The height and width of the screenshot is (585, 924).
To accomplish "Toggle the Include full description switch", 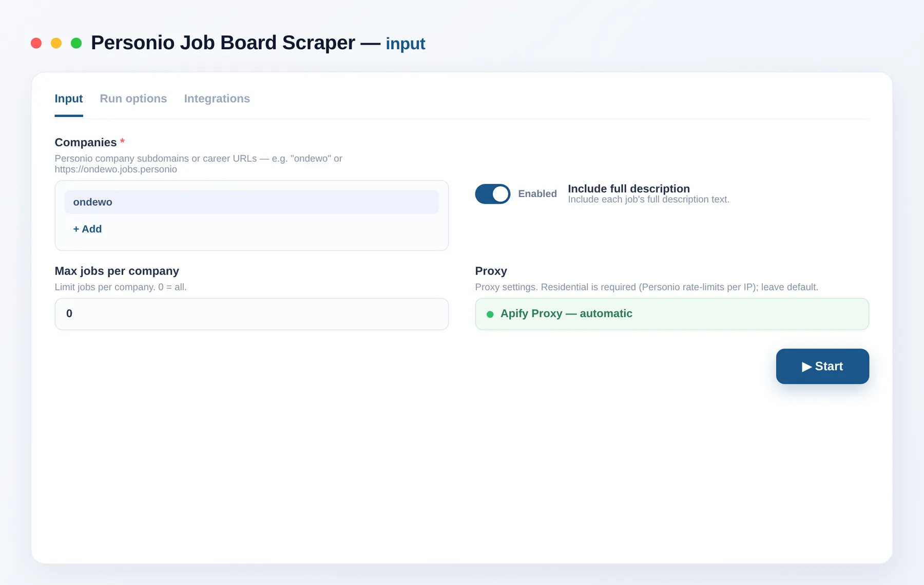I will [493, 194].
